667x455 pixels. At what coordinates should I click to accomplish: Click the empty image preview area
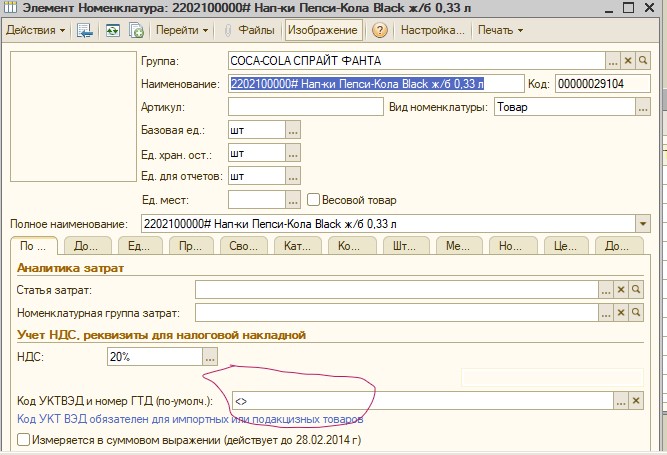pyautogui.click(x=73, y=117)
